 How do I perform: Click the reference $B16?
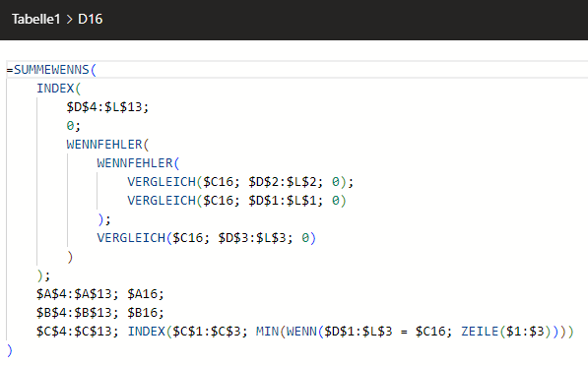click(142, 313)
